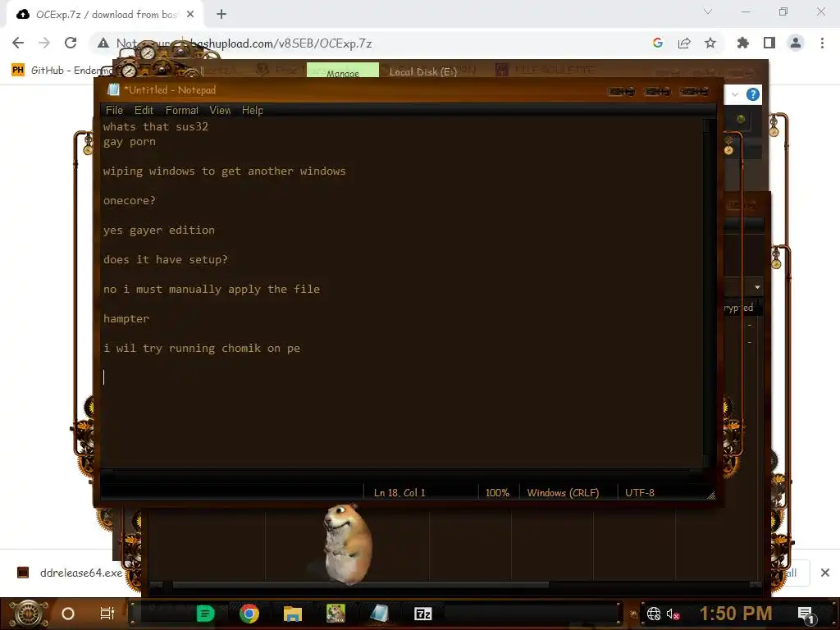Image resolution: width=840 pixels, height=630 pixels.
Task: Click the 1:50 PM clock
Action: pos(736,614)
